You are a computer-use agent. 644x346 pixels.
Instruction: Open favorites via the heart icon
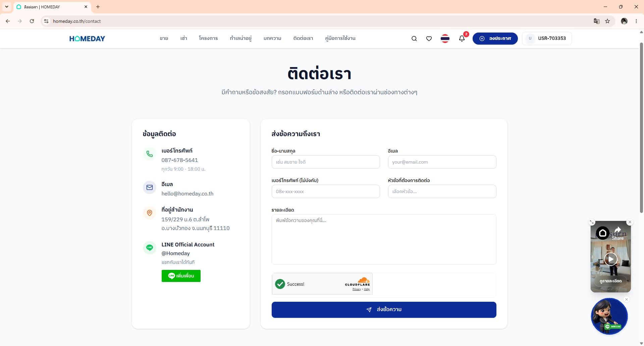click(429, 39)
